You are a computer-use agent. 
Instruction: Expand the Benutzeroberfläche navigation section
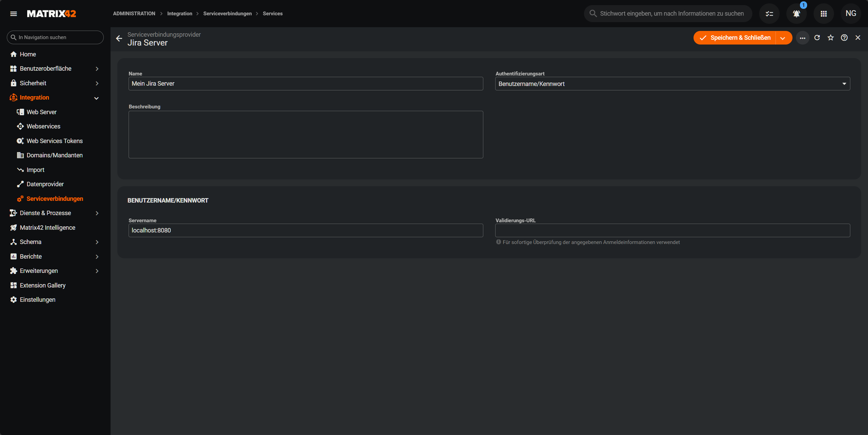[97, 69]
